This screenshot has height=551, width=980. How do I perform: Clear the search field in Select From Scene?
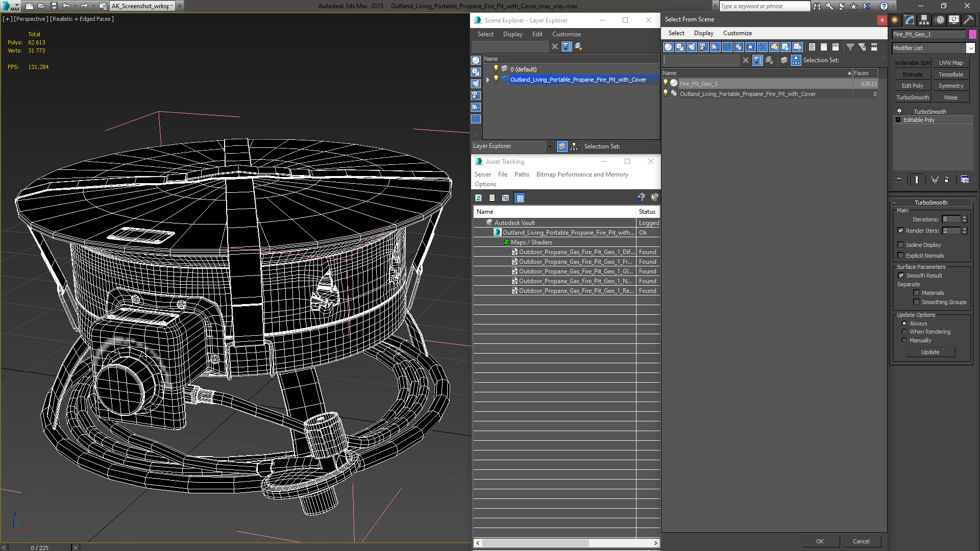pyautogui.click(x=746, y=60)
